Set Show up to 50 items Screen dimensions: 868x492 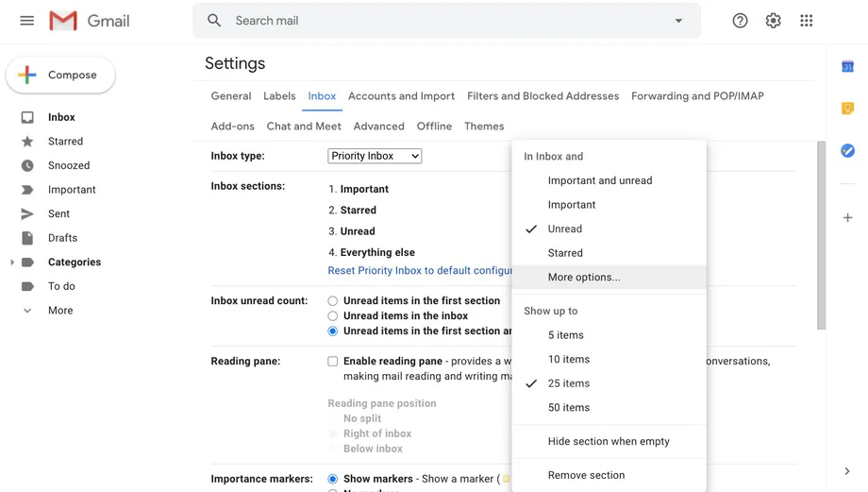(x=609, y=408)
